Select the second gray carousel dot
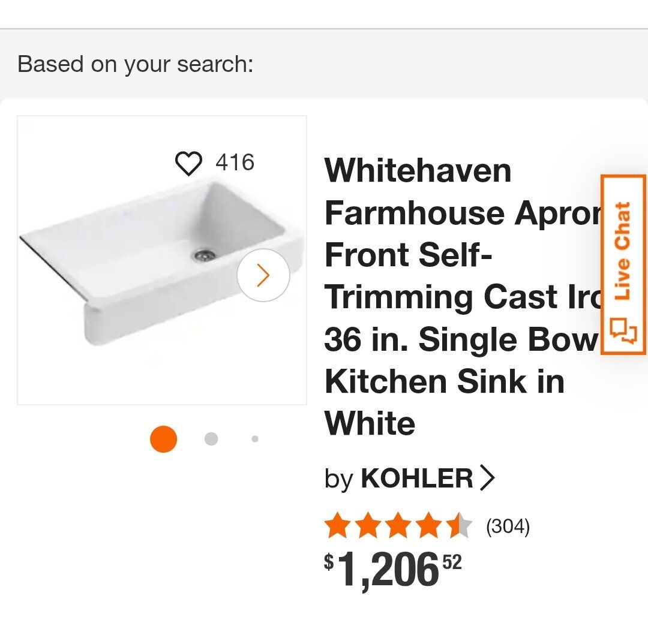This screenshot has width=648, height=644. 211,439
